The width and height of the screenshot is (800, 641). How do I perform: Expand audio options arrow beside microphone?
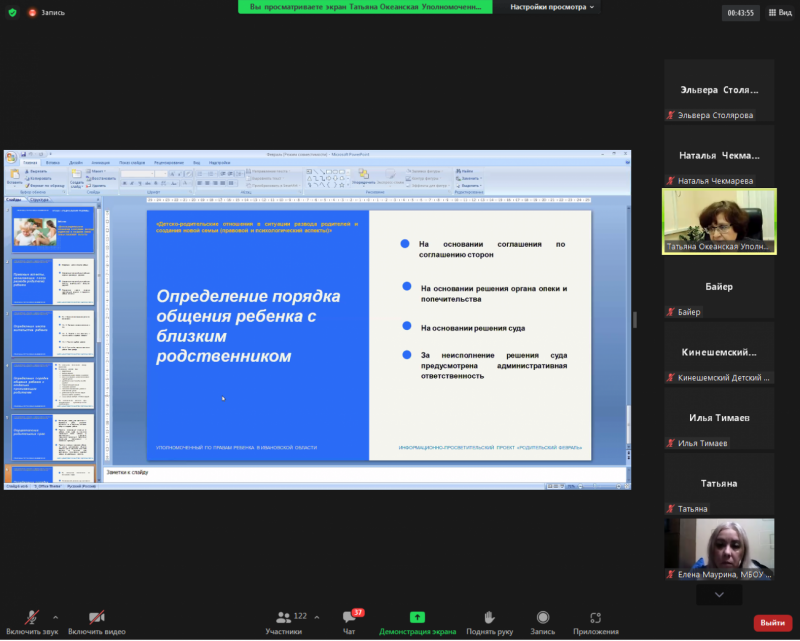point(55,616)
